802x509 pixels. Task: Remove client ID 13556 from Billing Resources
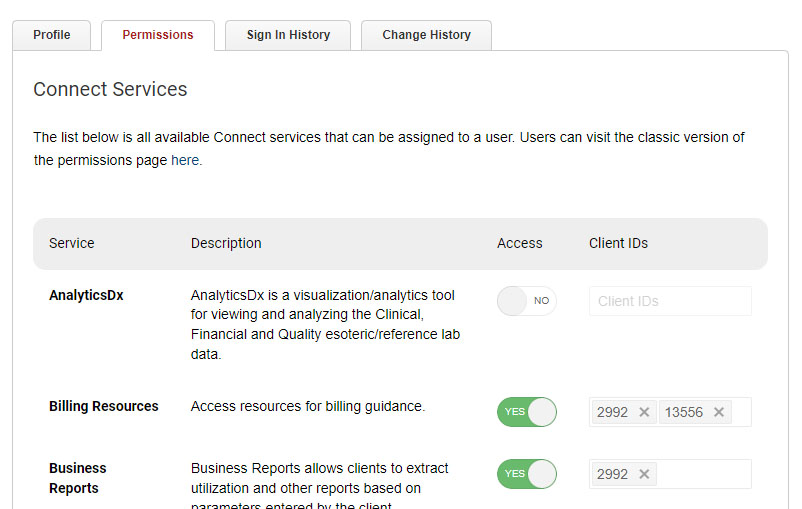click(718, 412)
